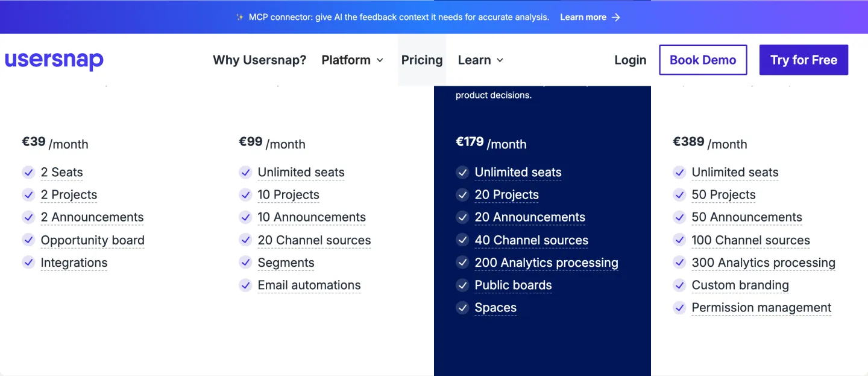Click checkmark icon beside 2 Announcements

[28, 217]
